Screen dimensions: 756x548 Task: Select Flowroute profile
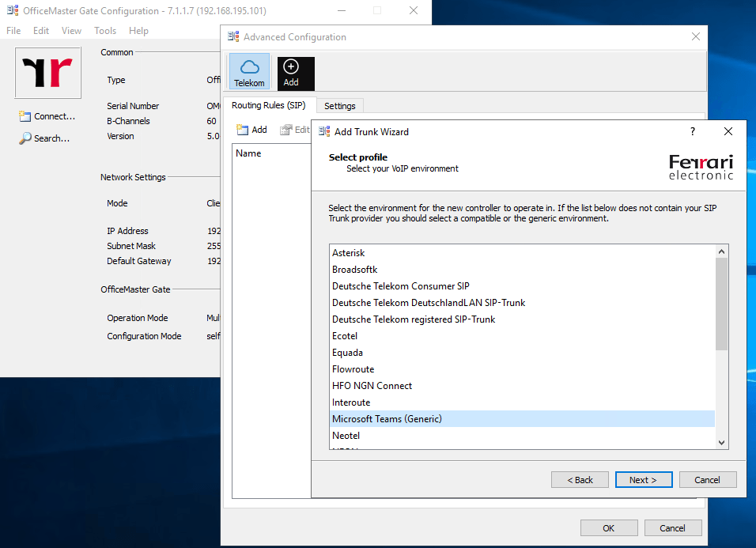[523, 369]
